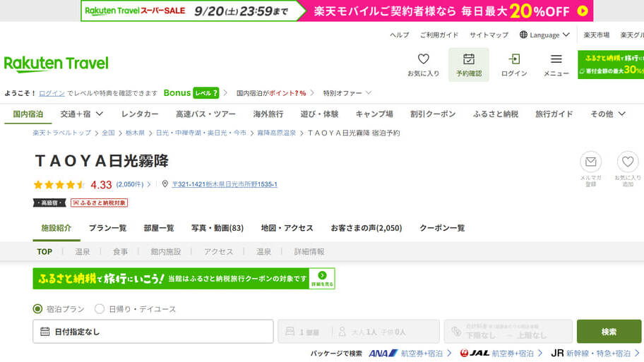
Task: Click the JAL logo package search
Action: point(475,353)
